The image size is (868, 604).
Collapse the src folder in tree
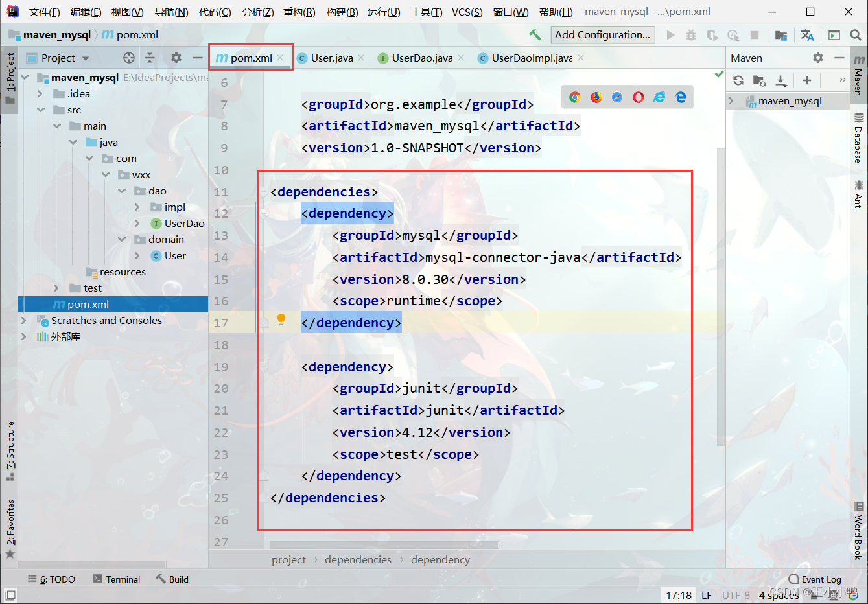tap(41, 110)
